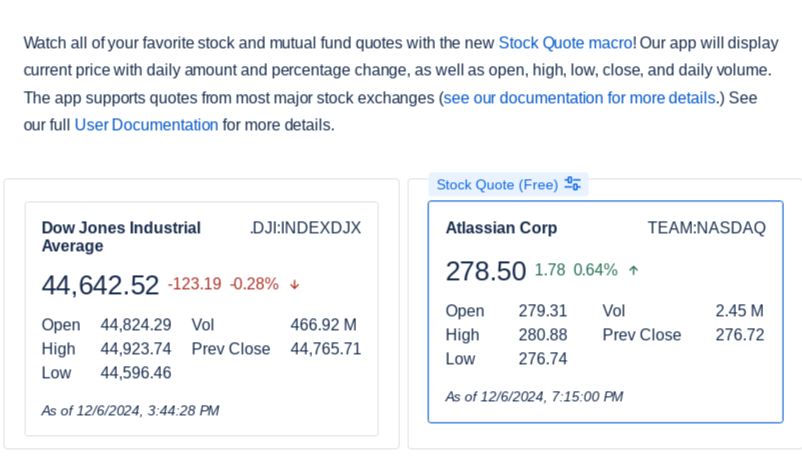Click the green up arrow for Atlassian
This screenshot has height=456, width=802.
[x=633, y=270]
